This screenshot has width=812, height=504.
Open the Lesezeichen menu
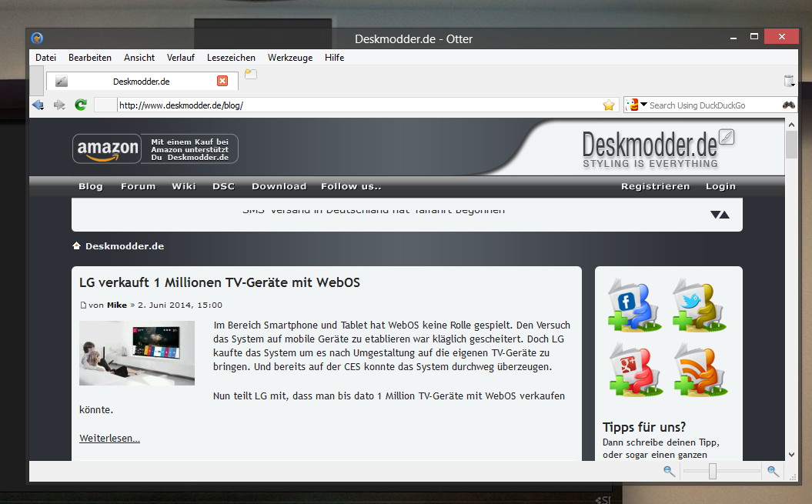[231, 58]
